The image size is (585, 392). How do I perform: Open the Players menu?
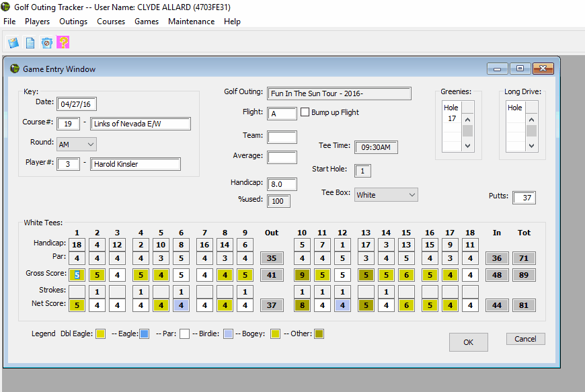pyautogui.click(x=37, y=22)
